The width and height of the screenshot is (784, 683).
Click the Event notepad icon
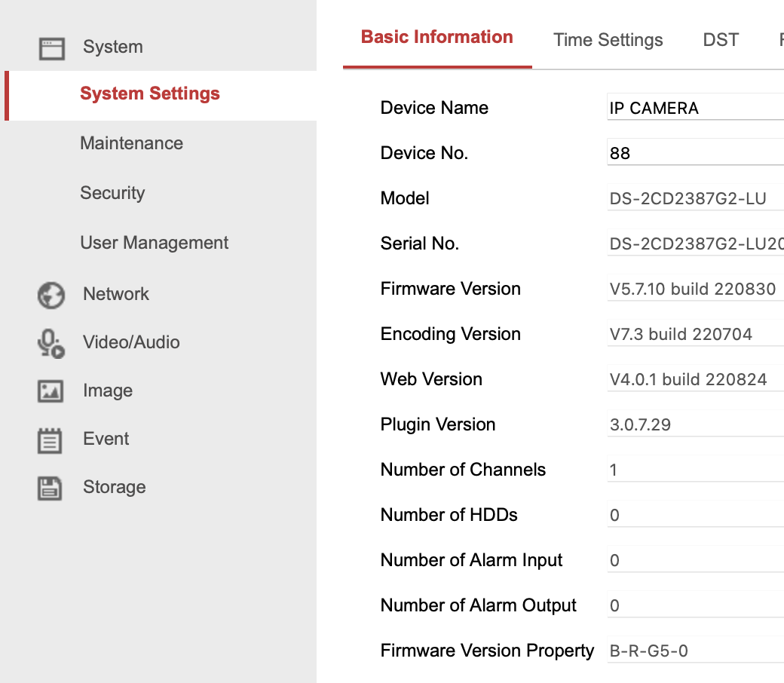coord(51,440)
